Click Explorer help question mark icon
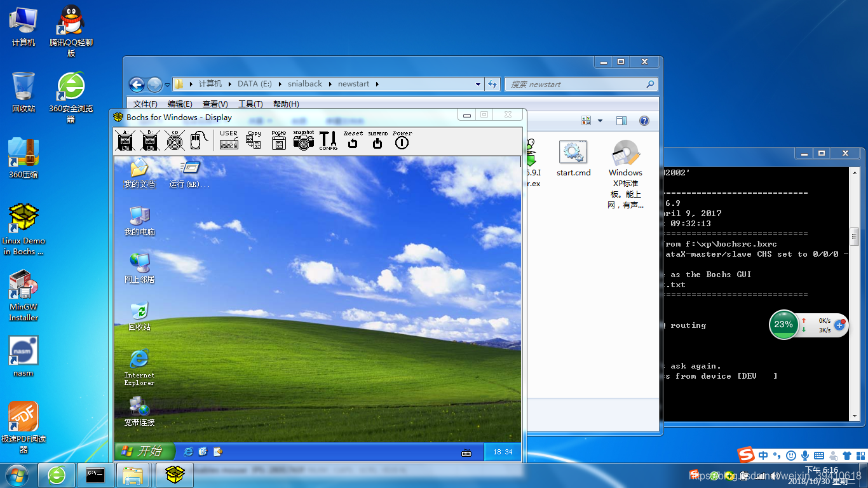 (x=644, y=121)
